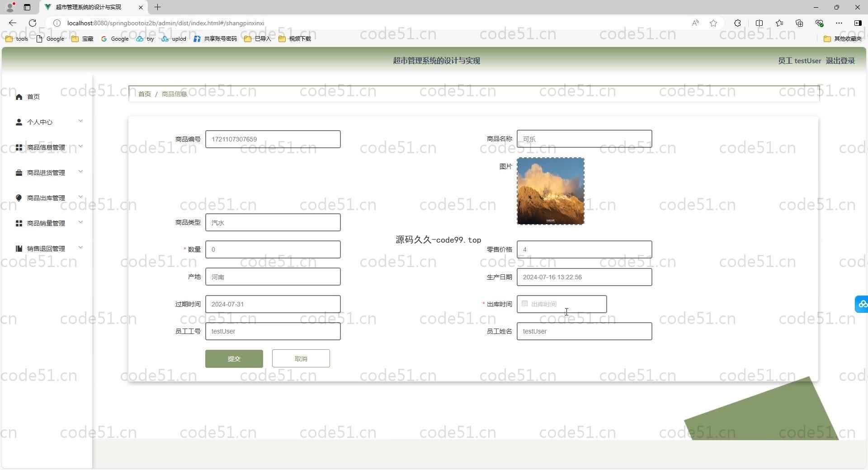Click the browser address bar URL
Image resolution: width=868 pixels, height=470 pixels.
point(166,23)
